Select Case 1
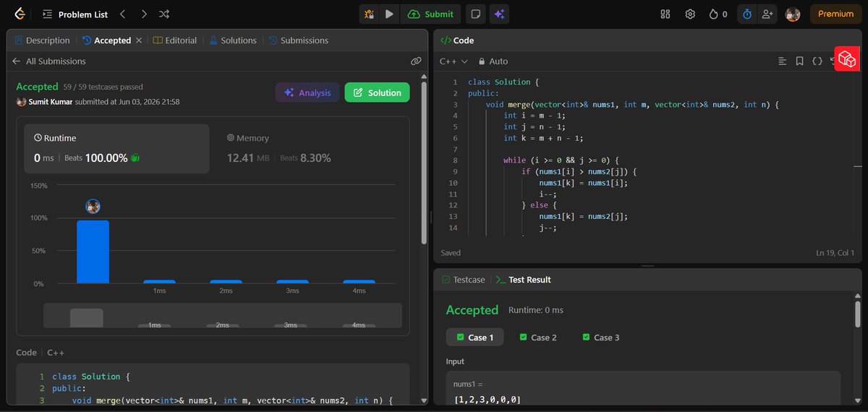 475,338
